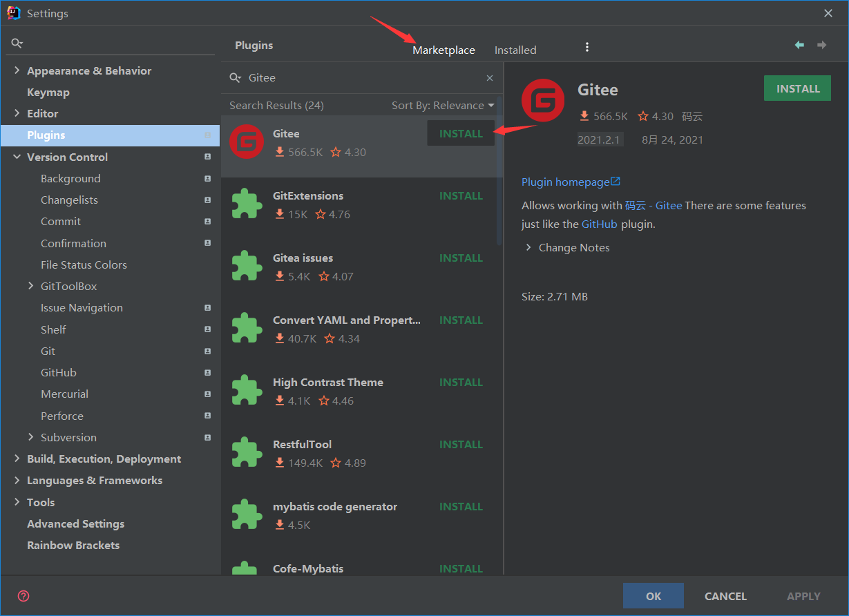849x616 pixels.
Task: Open the plugins options three-dot menu
Action: pyautogui.click(x=587, y=47)
